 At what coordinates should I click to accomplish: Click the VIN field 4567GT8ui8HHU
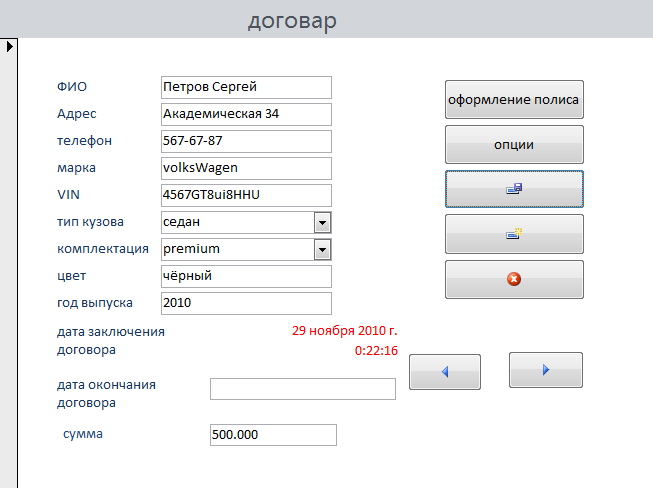[x=246, y=195]
